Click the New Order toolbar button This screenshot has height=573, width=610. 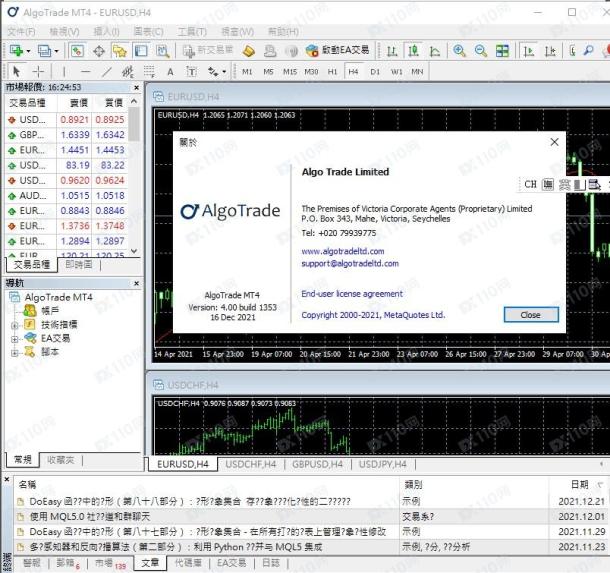point(208,51)
